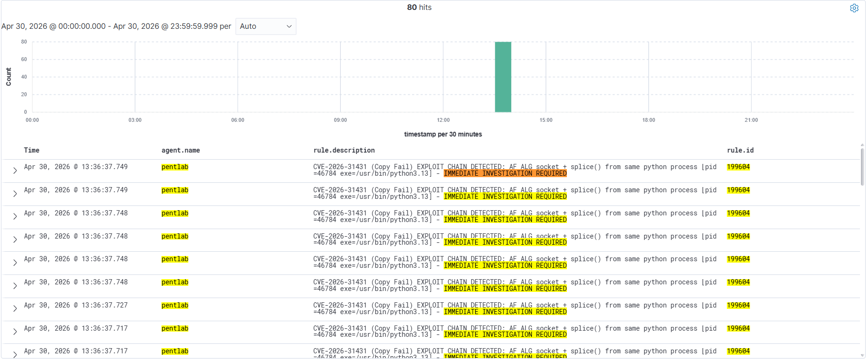Image resolution: width=868 pixels, height=359 pixels.
Task: Expand the first 13:36:37.749 log row
Action: [15, 171]
